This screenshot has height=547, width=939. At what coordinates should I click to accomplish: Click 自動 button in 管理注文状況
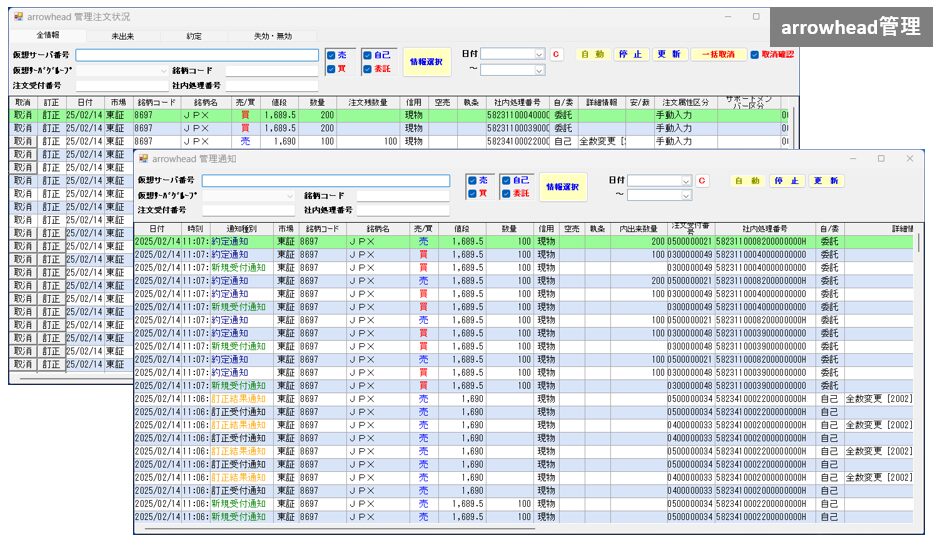592,55
